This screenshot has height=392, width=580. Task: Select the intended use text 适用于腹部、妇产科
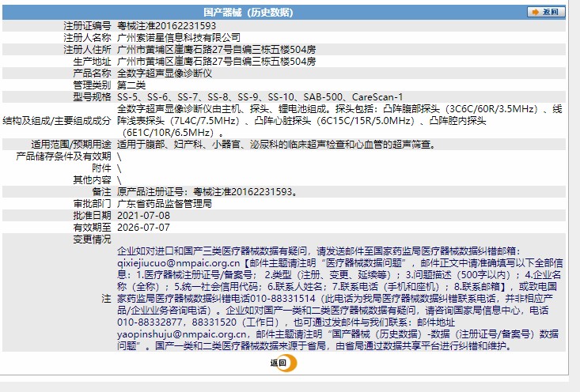coord(278,144)
